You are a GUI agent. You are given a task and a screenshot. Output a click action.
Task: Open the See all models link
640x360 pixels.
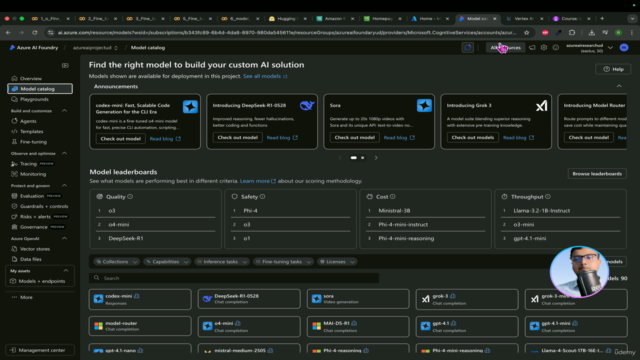pyautogui.click(x=265, y=76)
